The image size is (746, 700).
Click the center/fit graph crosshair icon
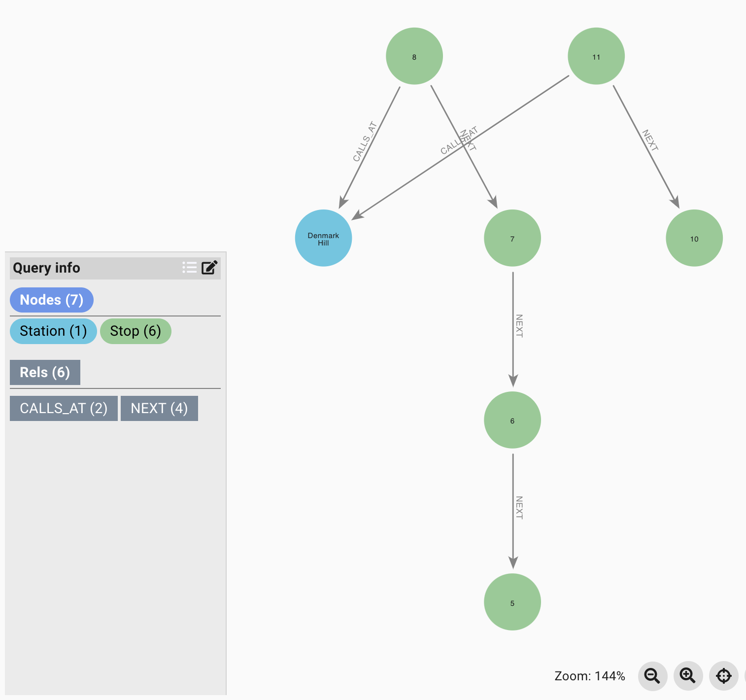(723, 676)
